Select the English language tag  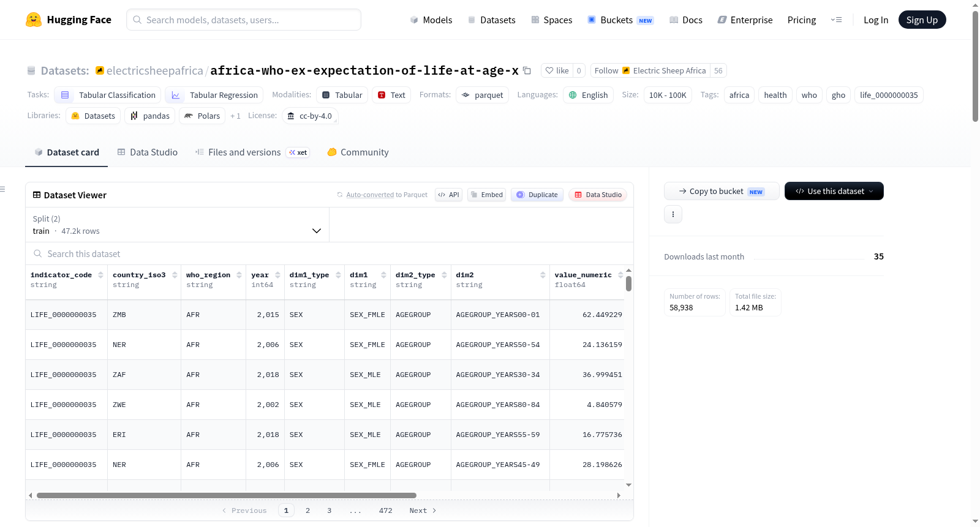point(588,95)
